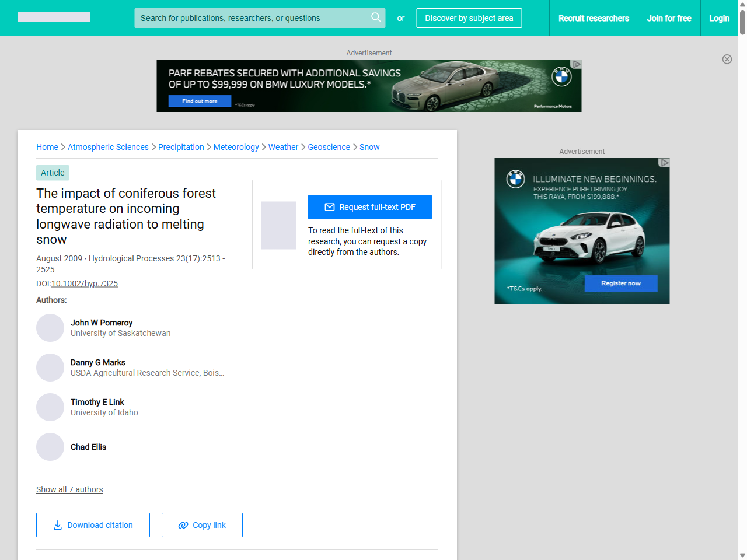Image resolution: width=747 pixels, height=560 pixels.
Task: Select the Login menu item
Action: point(719,18)
